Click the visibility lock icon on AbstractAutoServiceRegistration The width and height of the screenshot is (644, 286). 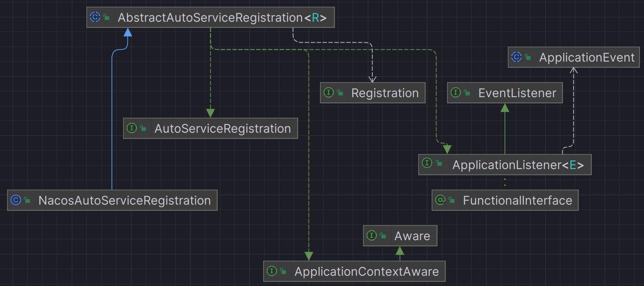click(x=107, y=17)
